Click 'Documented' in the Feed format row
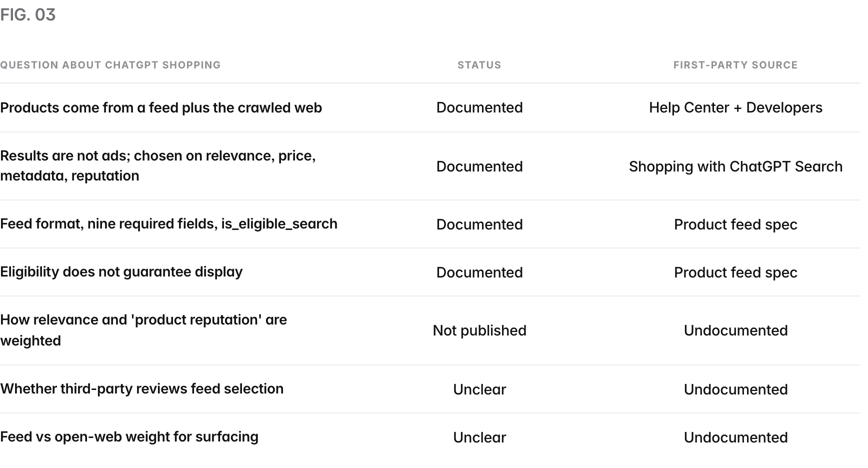This screenshot has height=468, width=868. pyautogui.click(x=479, y=224)
